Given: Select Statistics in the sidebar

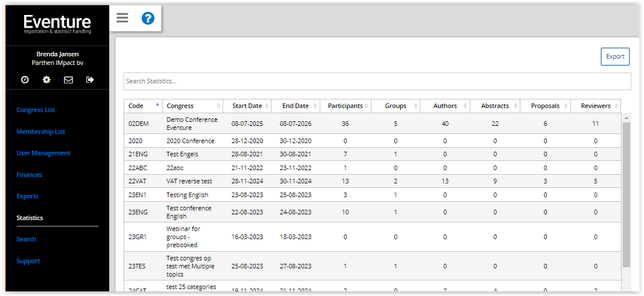Looking at the screenshot, I should coord(29,218).
